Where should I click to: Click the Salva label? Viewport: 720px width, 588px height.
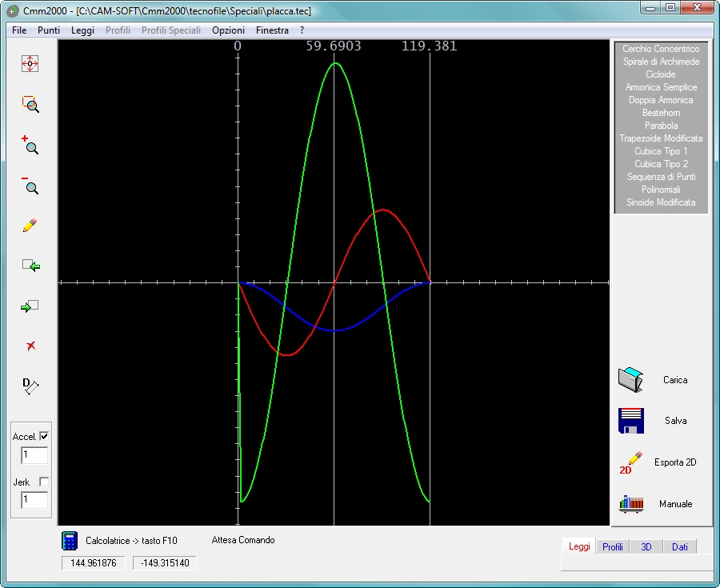pos(675,421)
